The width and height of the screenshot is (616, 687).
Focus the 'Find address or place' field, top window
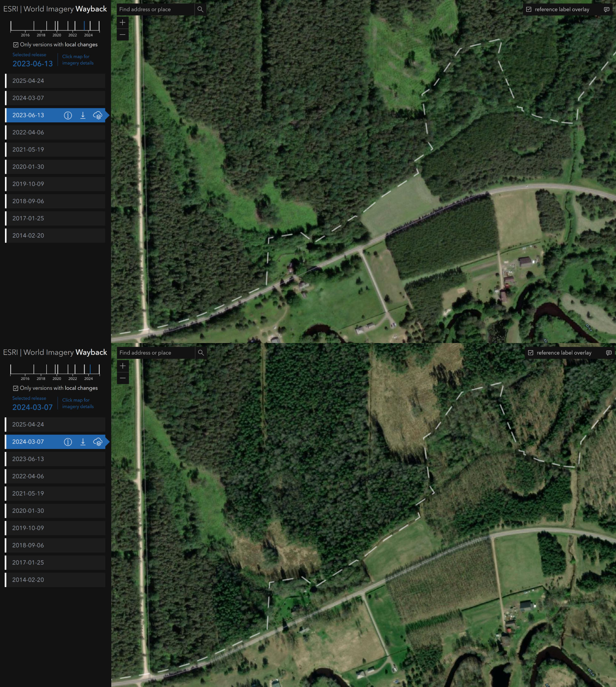156,10
